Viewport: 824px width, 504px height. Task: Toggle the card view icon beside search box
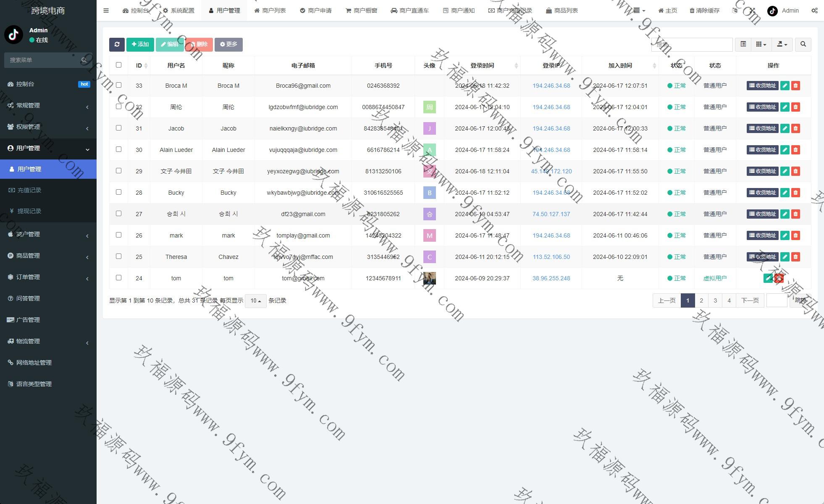[x=743, y=44]
